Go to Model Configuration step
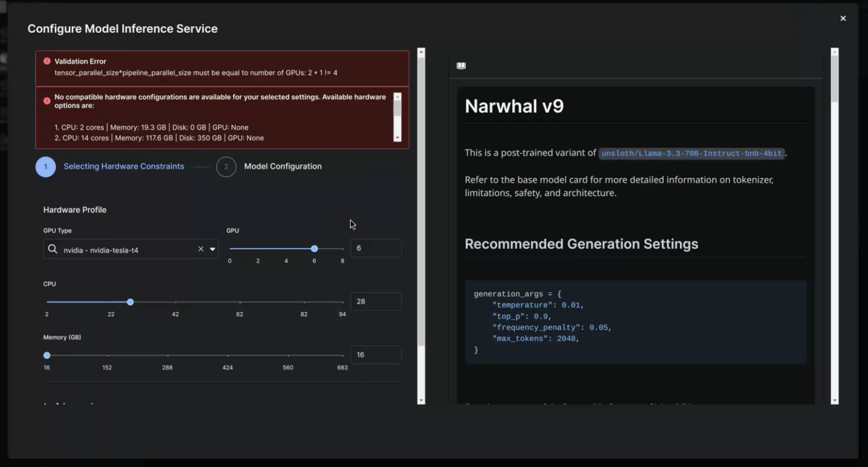This screenshot has height=467, width=868. tap(283, 166)
